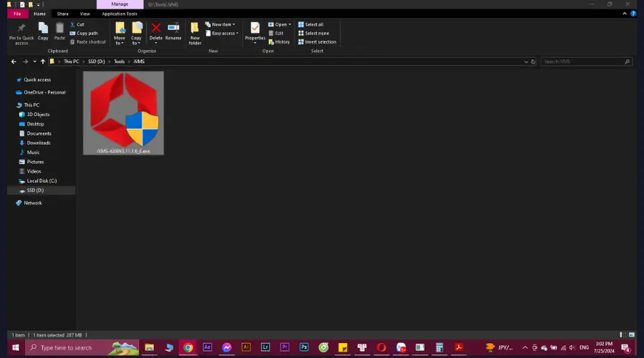Switch to details view in status bar
The image size is (644, 358).
coord(623,335)
